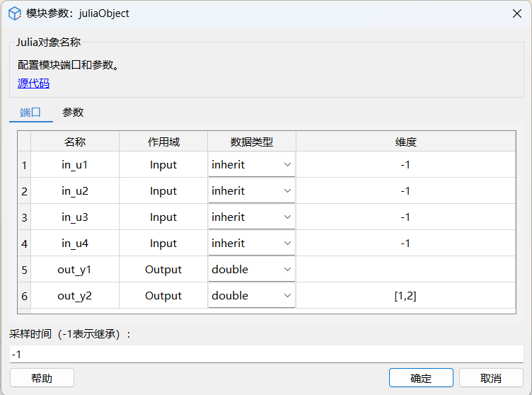Click the 数据类型 column header
532x395 pixels.
[x=251, y=142]
